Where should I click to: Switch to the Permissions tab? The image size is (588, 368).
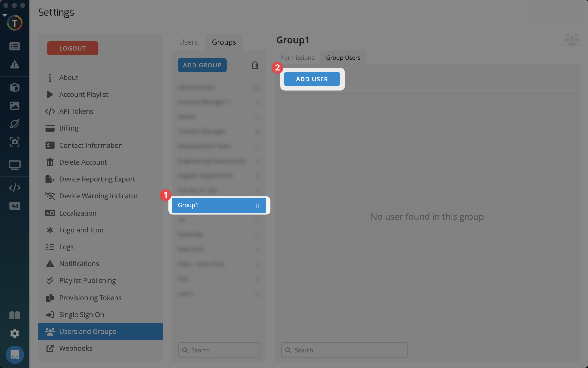tap(297, 58)
